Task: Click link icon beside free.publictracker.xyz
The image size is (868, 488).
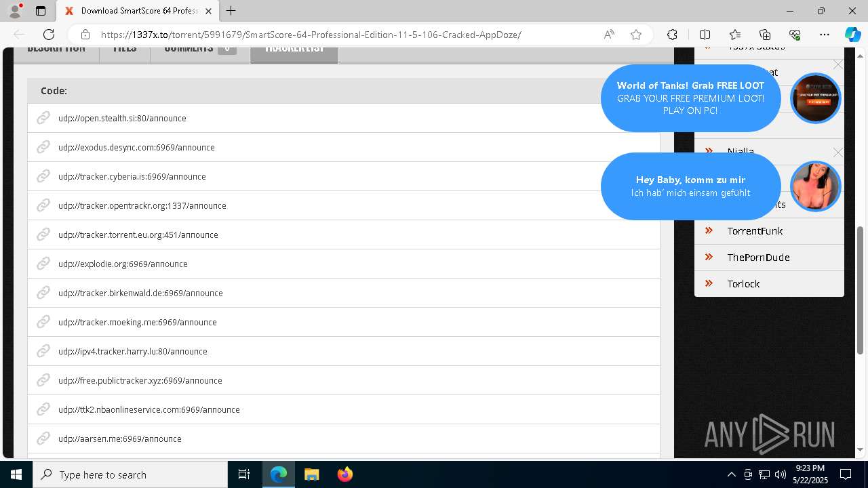Action: point(43,380)
